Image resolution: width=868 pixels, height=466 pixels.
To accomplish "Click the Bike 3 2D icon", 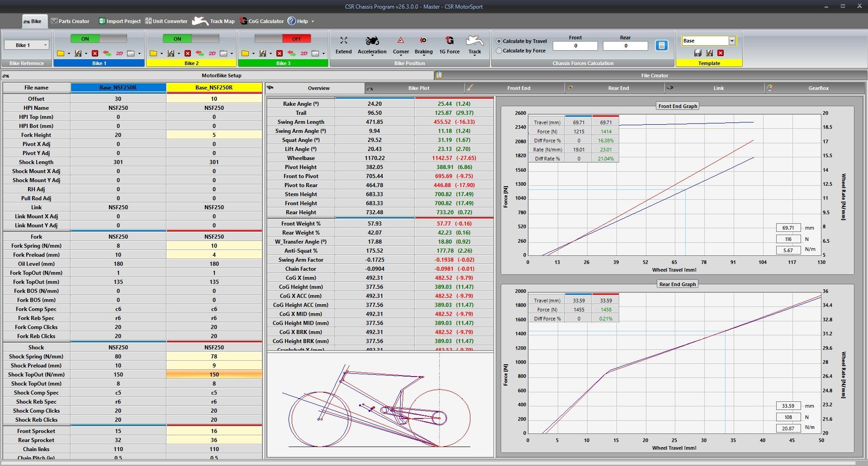I will coord(304,53).
